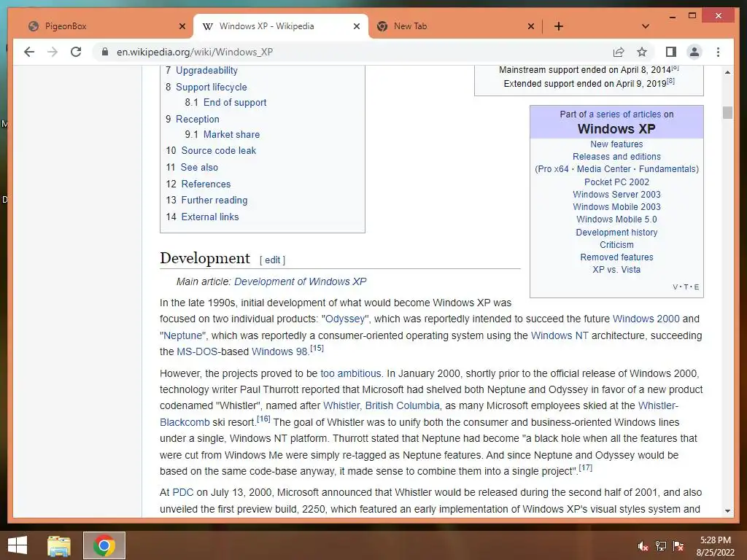
Task: Open Pocket PC 2002 sidebar link
Action: [616, 182]
